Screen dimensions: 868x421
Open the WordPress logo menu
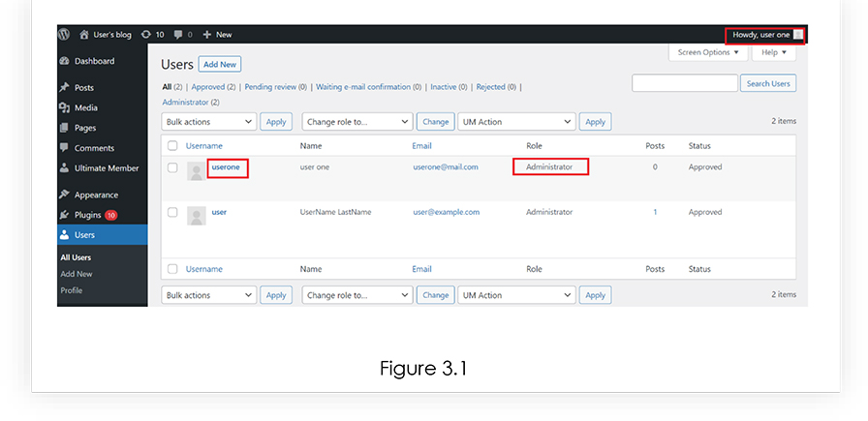64,34
